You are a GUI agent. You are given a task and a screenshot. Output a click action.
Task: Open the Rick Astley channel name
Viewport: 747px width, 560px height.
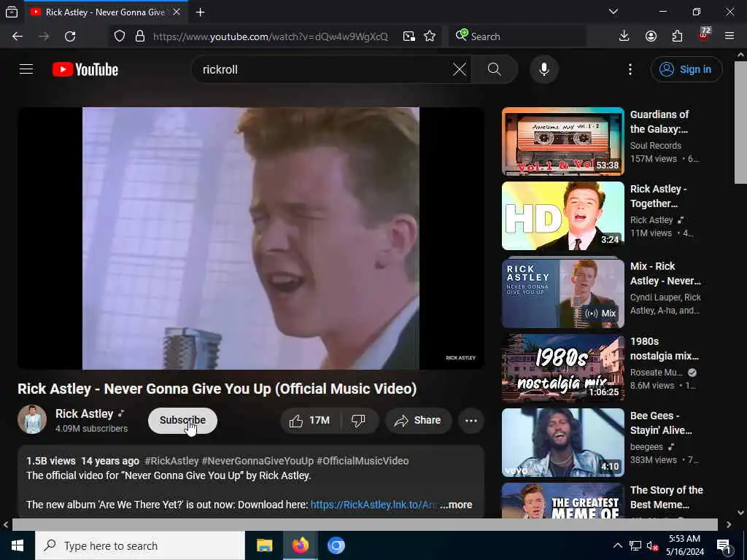point(85,414)
